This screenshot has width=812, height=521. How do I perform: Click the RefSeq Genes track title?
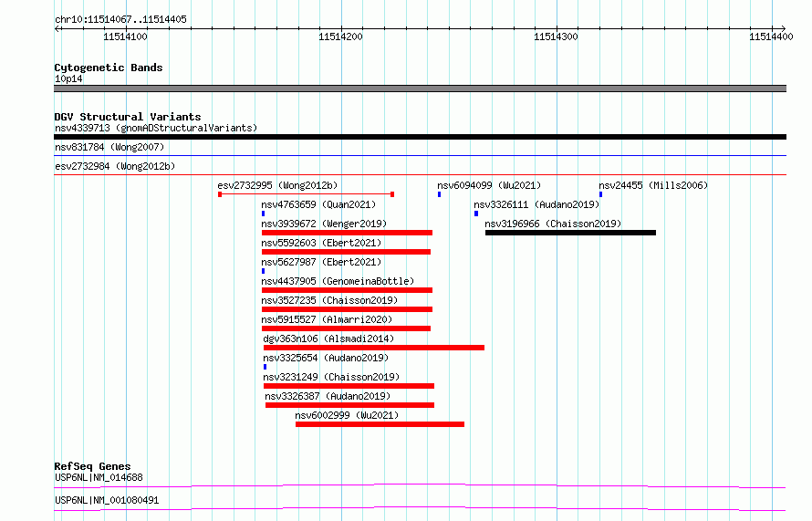click(93, 466)
